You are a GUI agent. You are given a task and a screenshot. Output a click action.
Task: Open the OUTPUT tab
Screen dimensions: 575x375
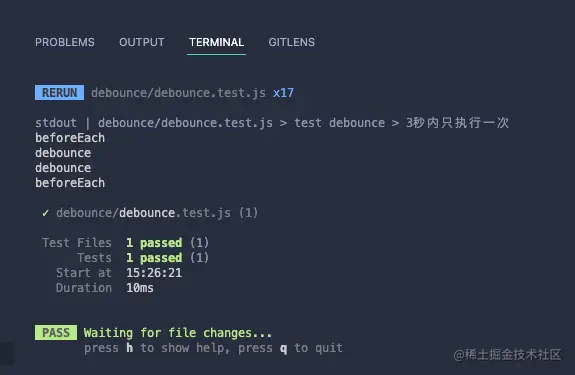(142, 42)
